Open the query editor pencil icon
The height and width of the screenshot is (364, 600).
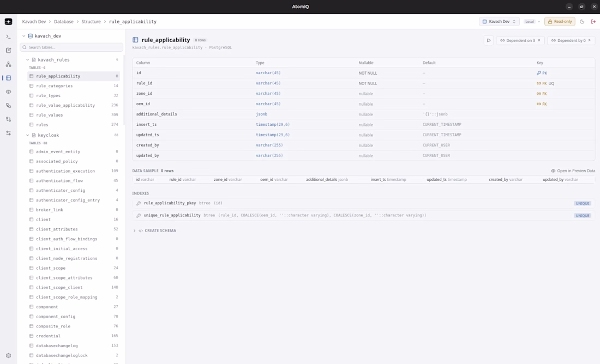click(8, 51)
